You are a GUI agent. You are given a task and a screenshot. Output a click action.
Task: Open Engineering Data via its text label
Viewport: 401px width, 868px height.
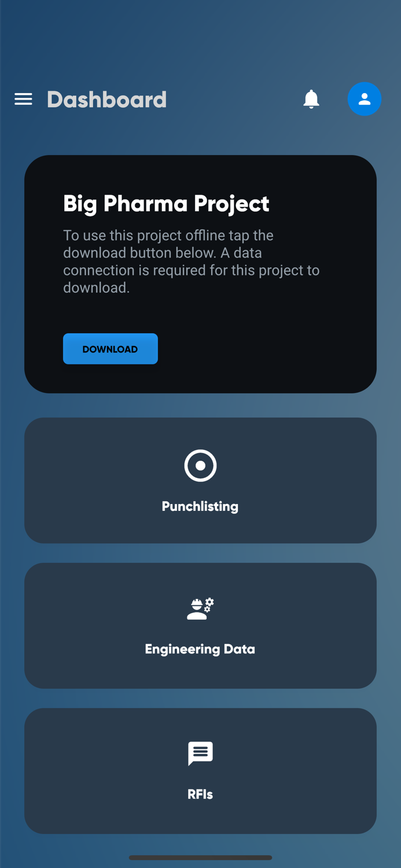[200, 649]
